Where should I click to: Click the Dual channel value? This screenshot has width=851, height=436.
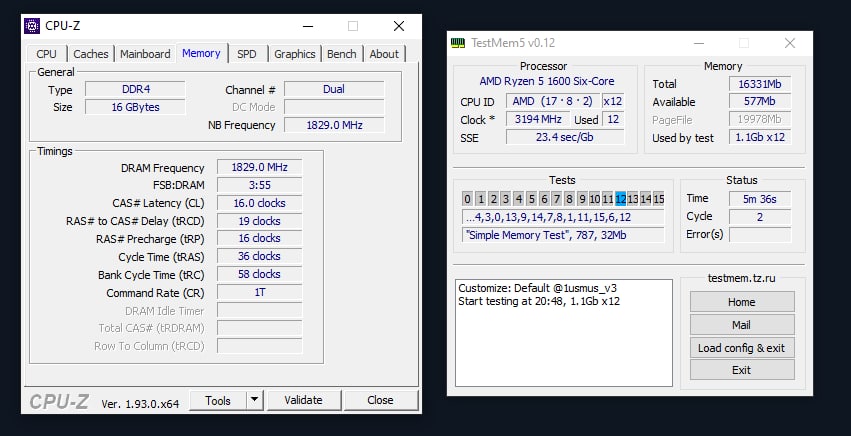point(334,90)
